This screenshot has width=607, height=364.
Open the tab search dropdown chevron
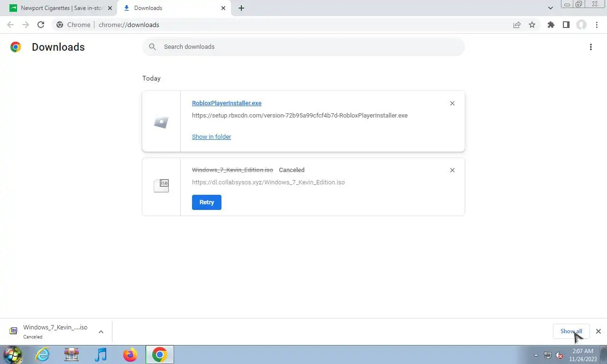coord(550,8)
